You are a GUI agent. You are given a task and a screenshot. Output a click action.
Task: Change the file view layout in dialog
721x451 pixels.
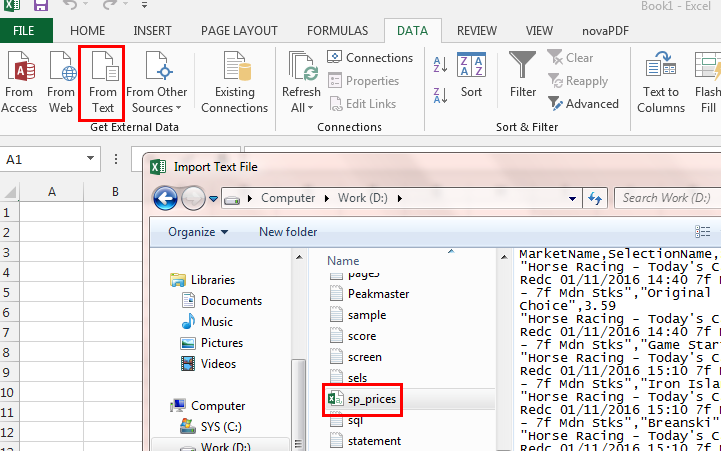703,232
